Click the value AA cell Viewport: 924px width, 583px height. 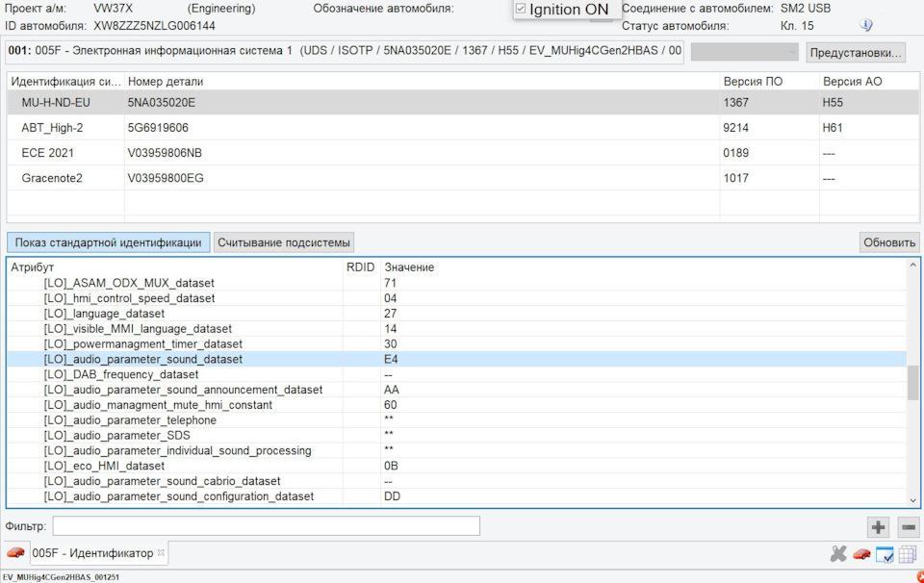[x=392, y=390]
